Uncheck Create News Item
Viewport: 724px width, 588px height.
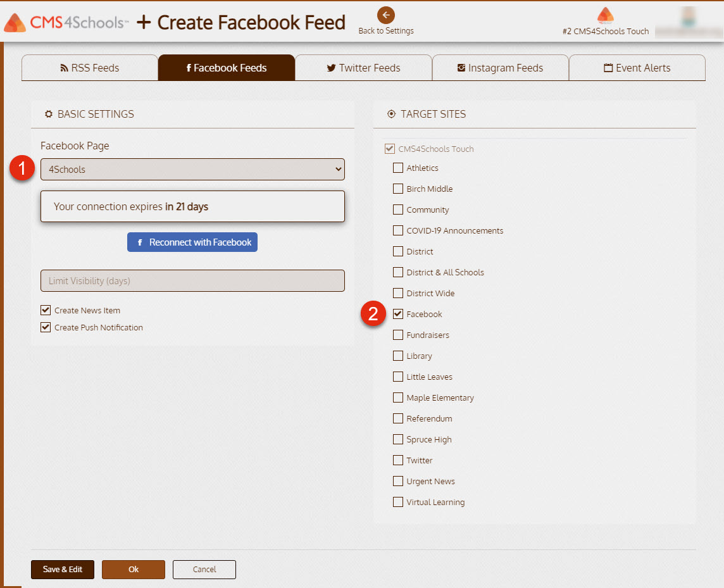[46, 310]
